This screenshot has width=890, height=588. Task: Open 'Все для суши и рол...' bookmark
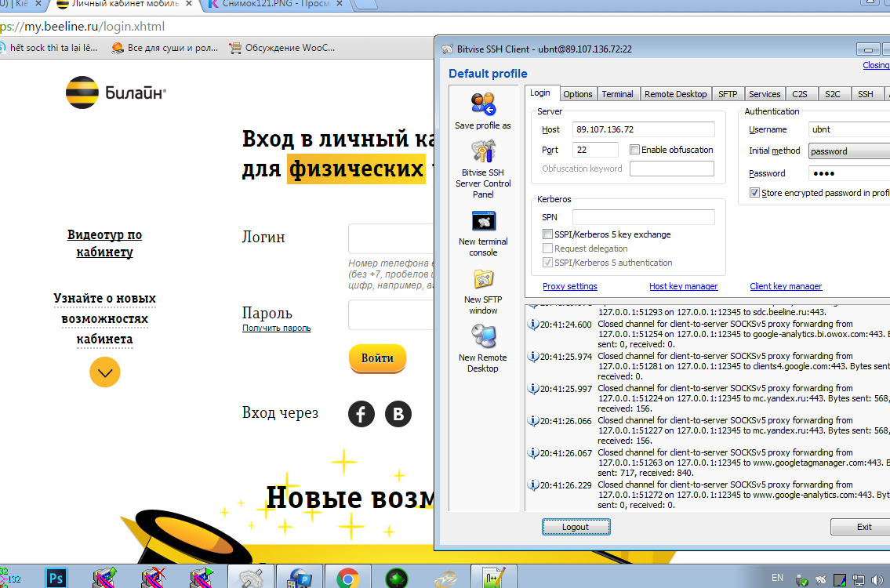tap(165, 48)
